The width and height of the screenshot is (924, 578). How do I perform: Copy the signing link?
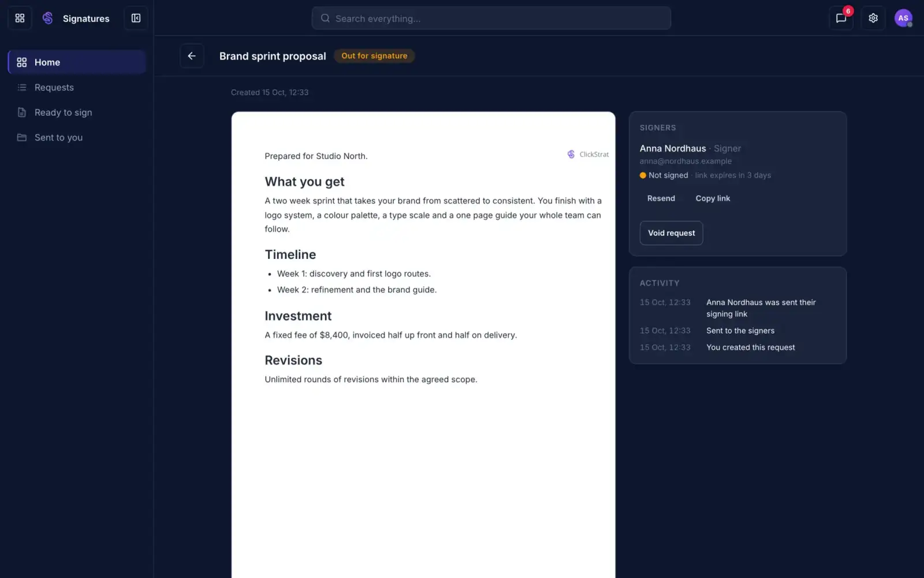(x=713, y=198)
